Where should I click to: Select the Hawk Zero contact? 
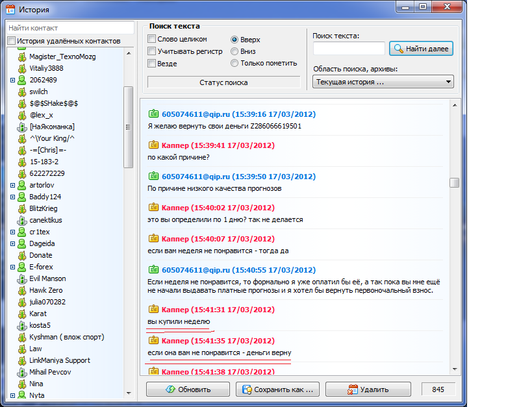tap(46, 290)
